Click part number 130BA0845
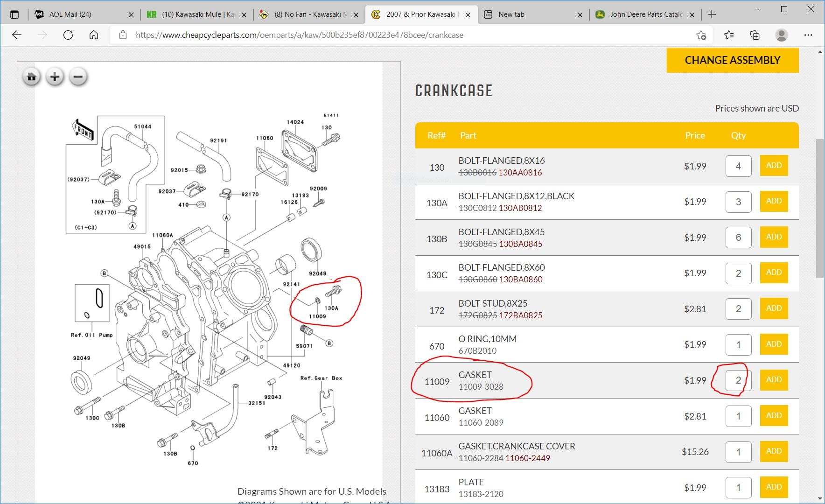825x504 pixels. point(521,244)
